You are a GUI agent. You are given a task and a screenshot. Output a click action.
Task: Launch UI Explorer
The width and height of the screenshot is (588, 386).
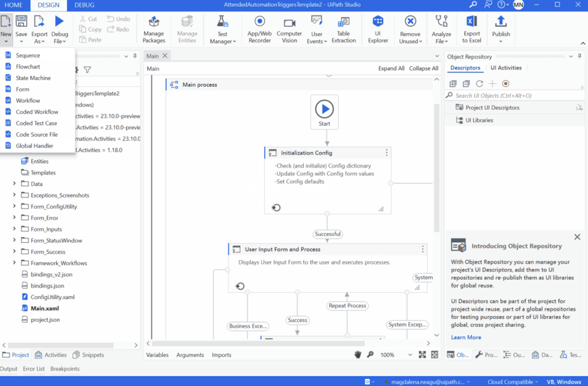click(x=378, y=30)
